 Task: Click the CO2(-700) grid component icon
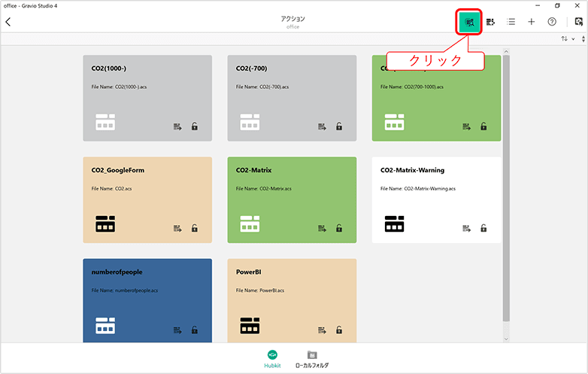250,122
